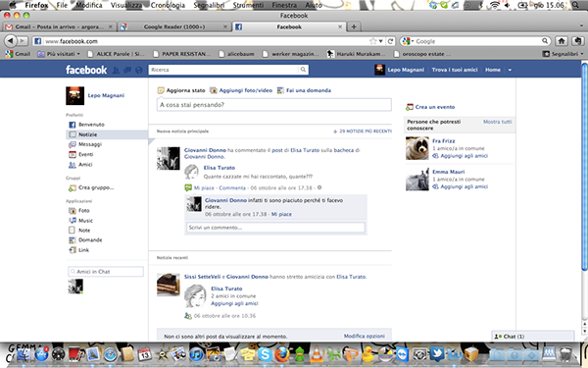The height and width of the screenshot is (368, 588).
Task: Click Fai una domanda icon
Action: coord(280,90)
